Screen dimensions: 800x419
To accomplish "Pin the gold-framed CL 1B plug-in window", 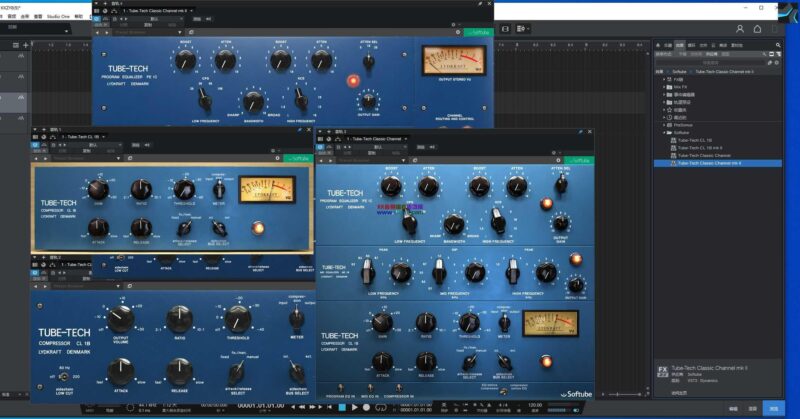I will (300, 130).
